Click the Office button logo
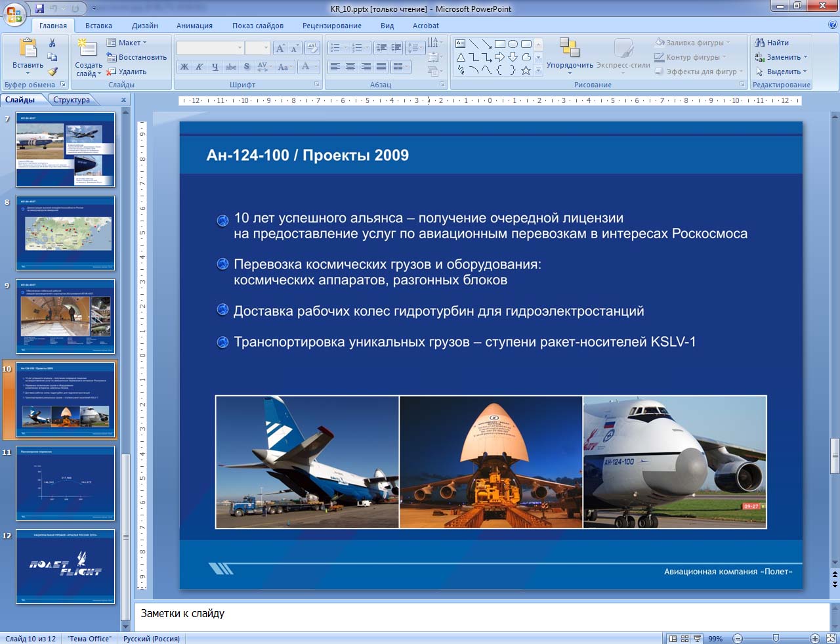The image size is (840, 644). [14, 14]
